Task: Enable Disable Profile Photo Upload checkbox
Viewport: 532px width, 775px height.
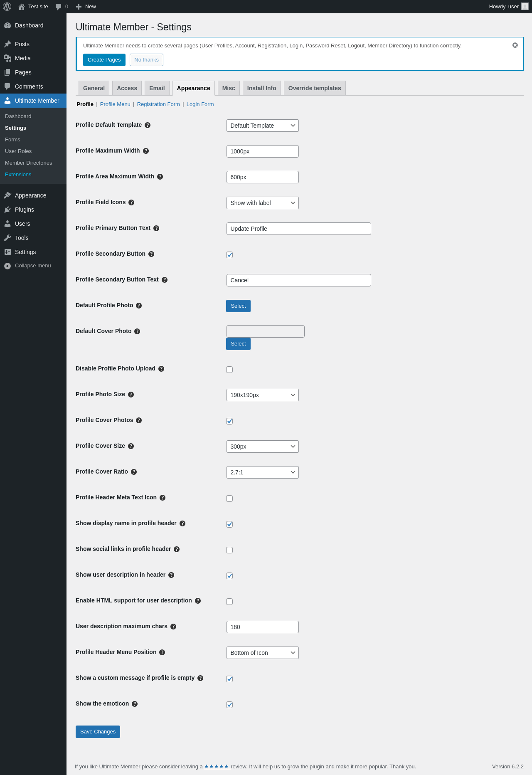Action: (x=229, y=370)
